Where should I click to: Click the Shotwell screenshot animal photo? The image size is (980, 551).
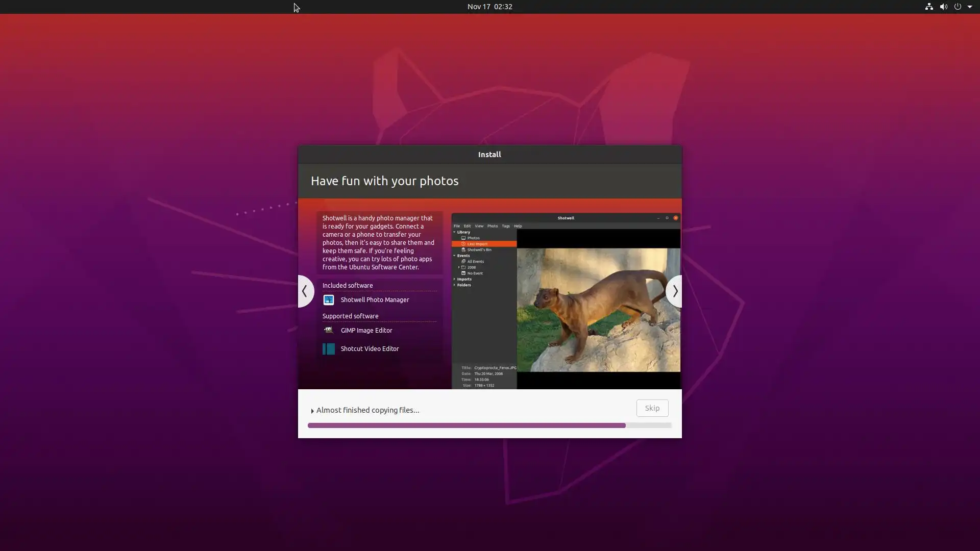click(598, 310)
